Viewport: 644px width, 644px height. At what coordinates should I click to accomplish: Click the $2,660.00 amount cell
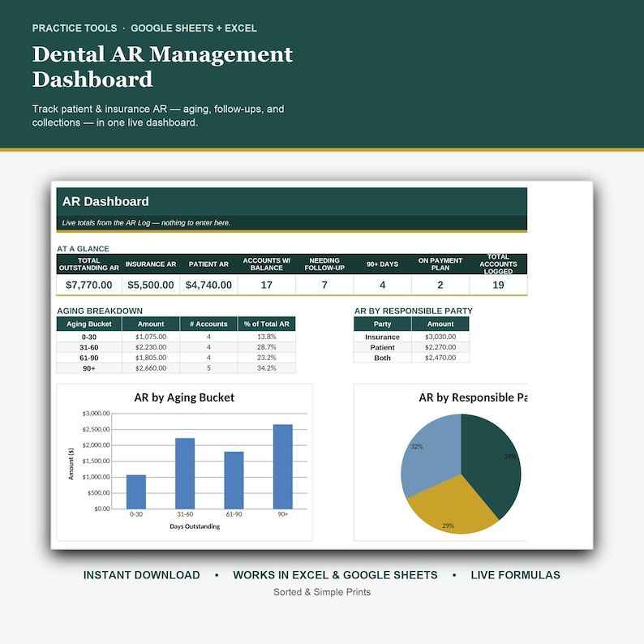151,368
